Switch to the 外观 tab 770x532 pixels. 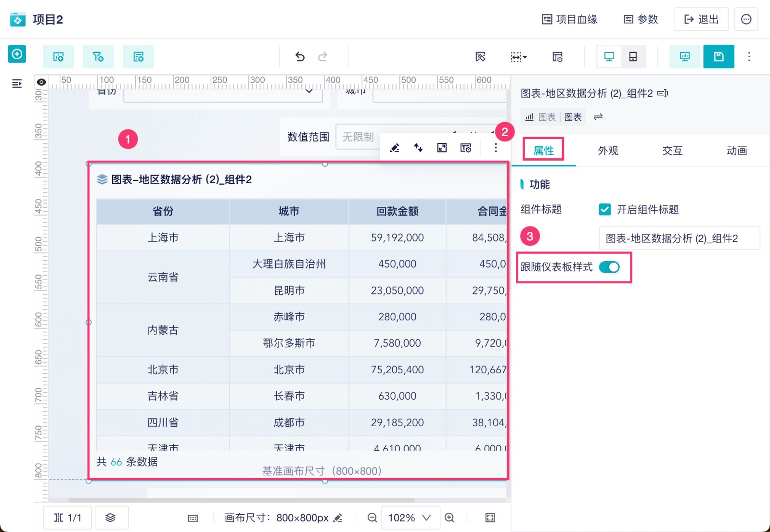tap(608, 151)
